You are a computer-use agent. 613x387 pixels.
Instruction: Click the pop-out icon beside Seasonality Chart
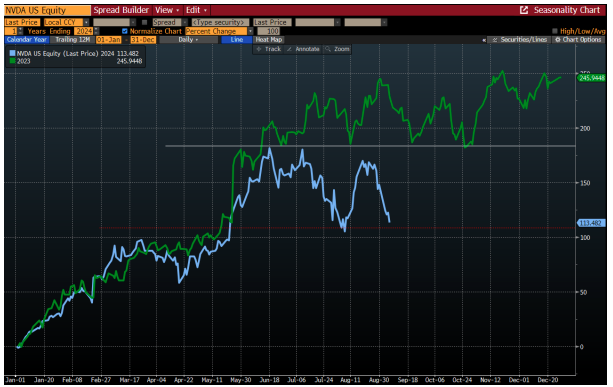[x=524, y=10]
